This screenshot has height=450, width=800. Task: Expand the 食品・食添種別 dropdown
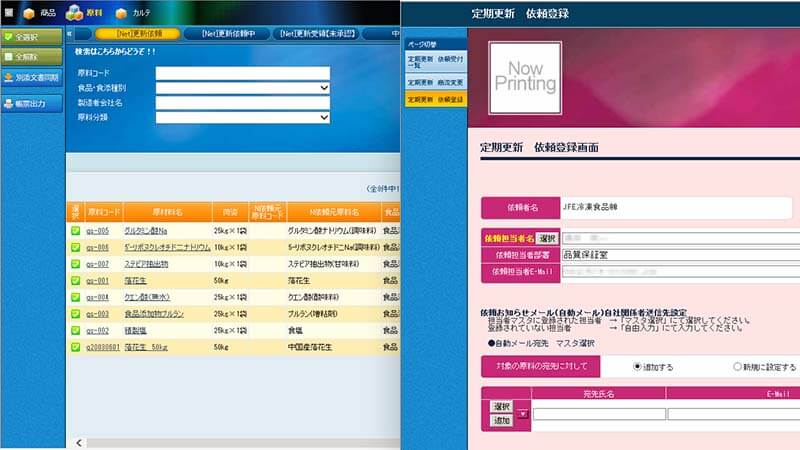click(324, 88)
